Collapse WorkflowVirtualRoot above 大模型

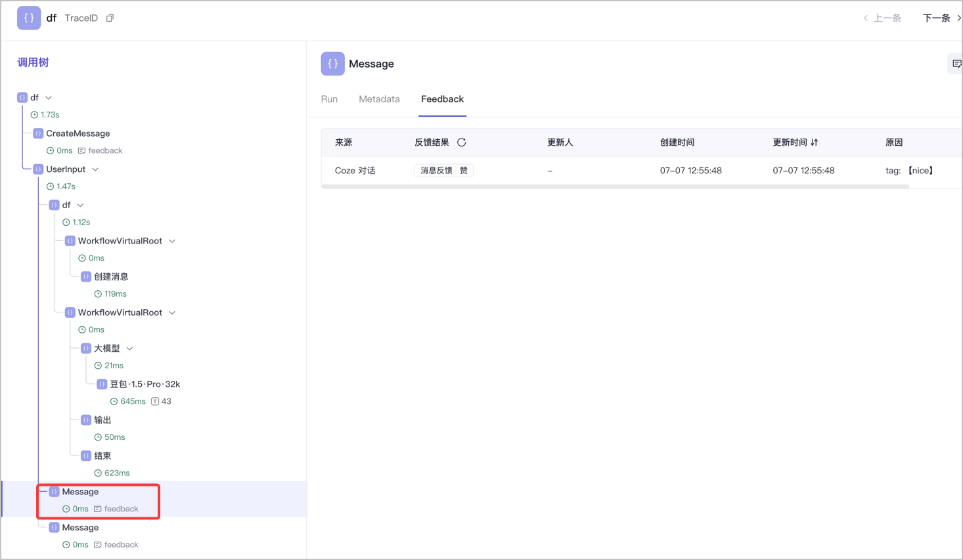point(172,312)
